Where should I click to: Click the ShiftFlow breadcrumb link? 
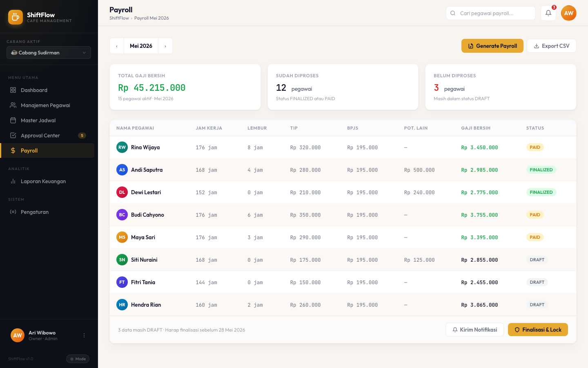(119, 18)
